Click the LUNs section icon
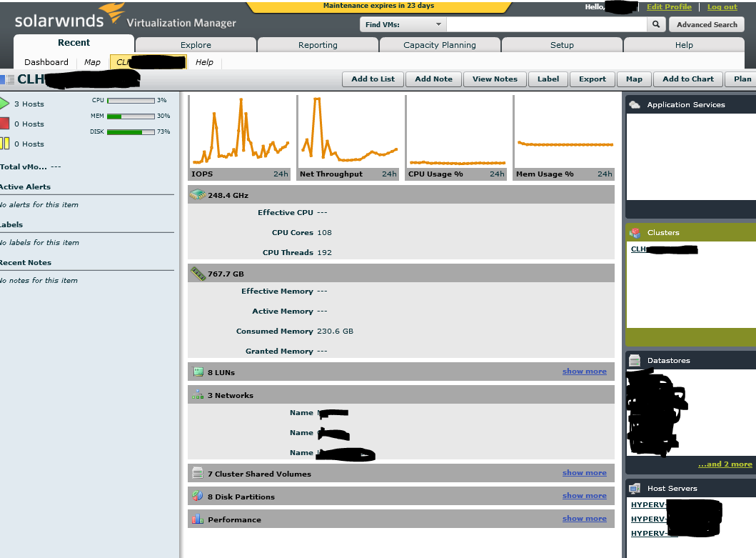The width and height of the screenshot is (756, 558). pyautogui.click(x=198, y=372)
